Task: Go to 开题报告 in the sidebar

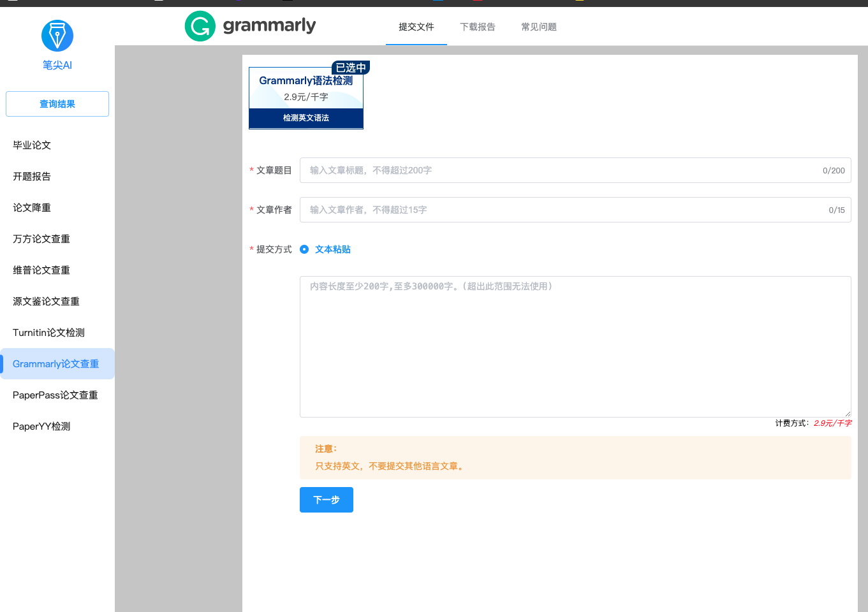Action: tap(32, 177)
